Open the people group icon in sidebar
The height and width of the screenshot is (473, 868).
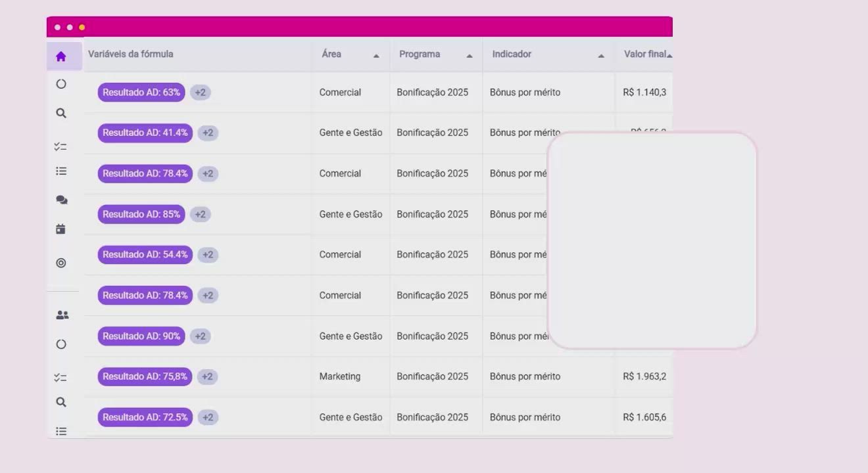[62, 315]
